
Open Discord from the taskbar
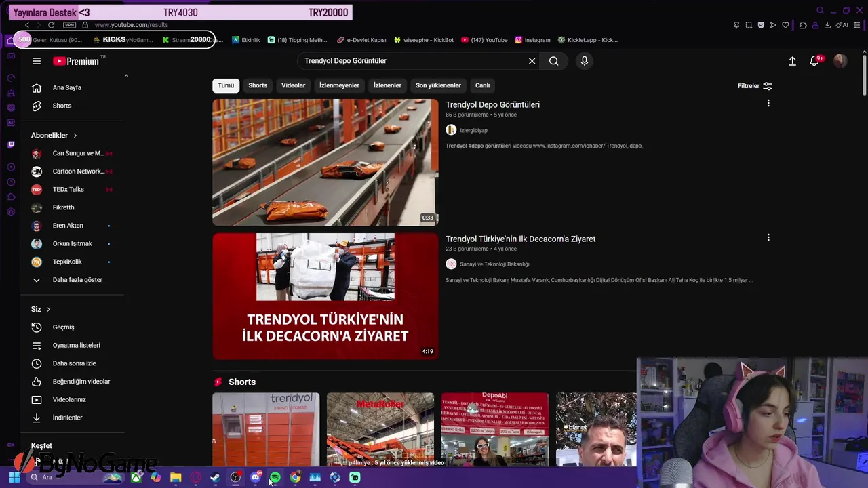pos(256,478)
